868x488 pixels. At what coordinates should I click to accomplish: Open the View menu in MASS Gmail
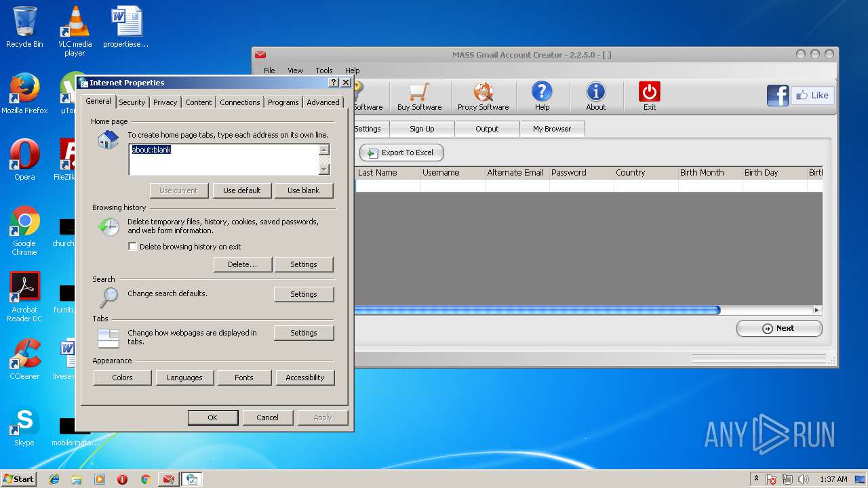pos(295,70)
